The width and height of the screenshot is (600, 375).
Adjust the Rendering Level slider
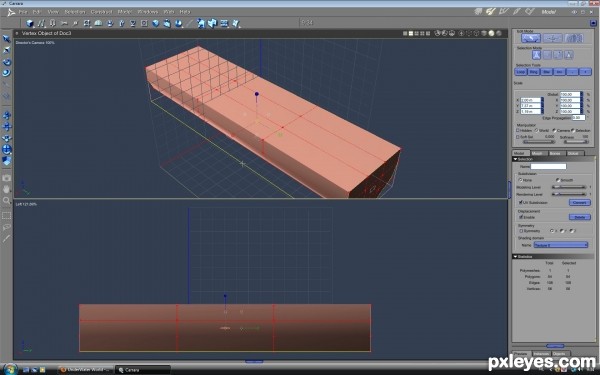(x=569, y=194)
